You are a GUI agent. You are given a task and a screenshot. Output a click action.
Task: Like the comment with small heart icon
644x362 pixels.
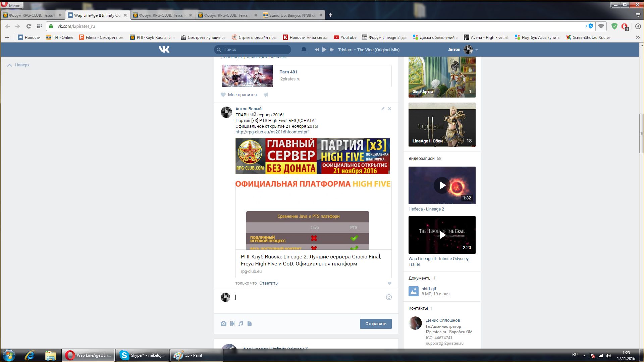pos(389,284)
